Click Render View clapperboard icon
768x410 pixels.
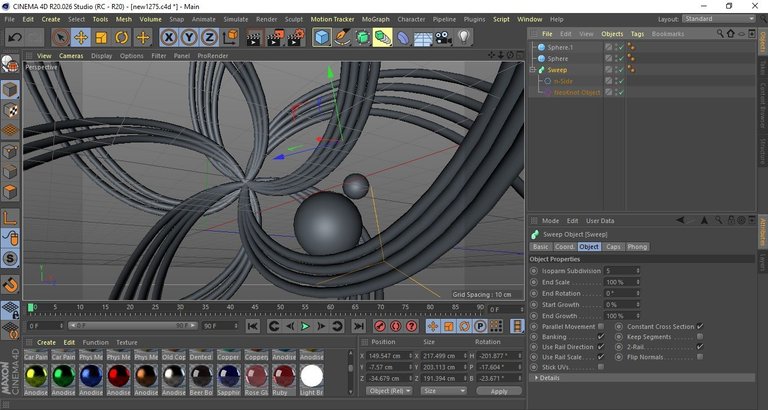(255, 37)
